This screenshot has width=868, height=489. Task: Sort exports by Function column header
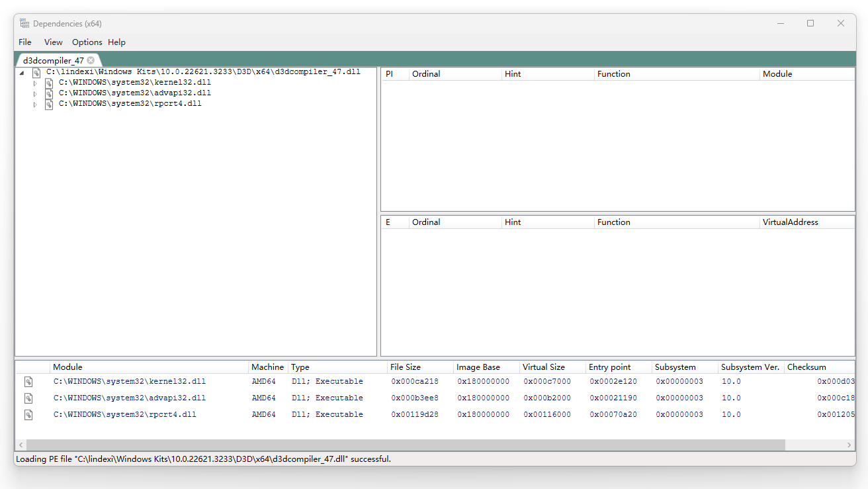coord(677,222)
